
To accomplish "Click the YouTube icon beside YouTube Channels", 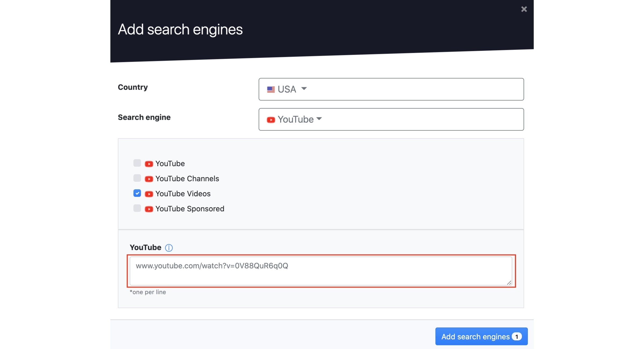I will [x=149, y=179].
